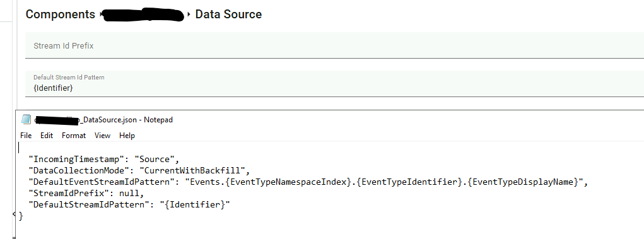Open the View menu in Notepad
The width and height of the screenshot is (644, 239).
point(102,136)
